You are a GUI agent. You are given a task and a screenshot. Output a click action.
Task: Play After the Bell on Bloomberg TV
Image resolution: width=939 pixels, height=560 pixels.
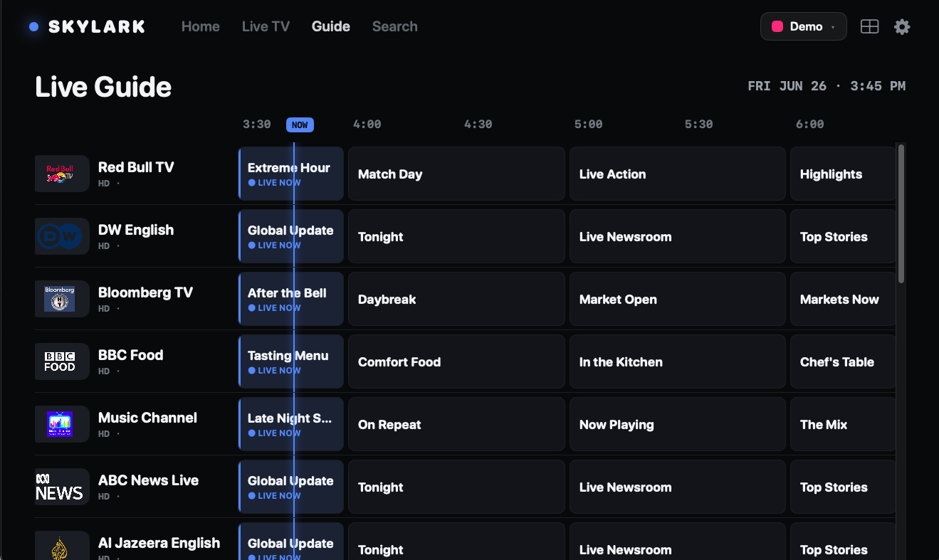[291, 299]
